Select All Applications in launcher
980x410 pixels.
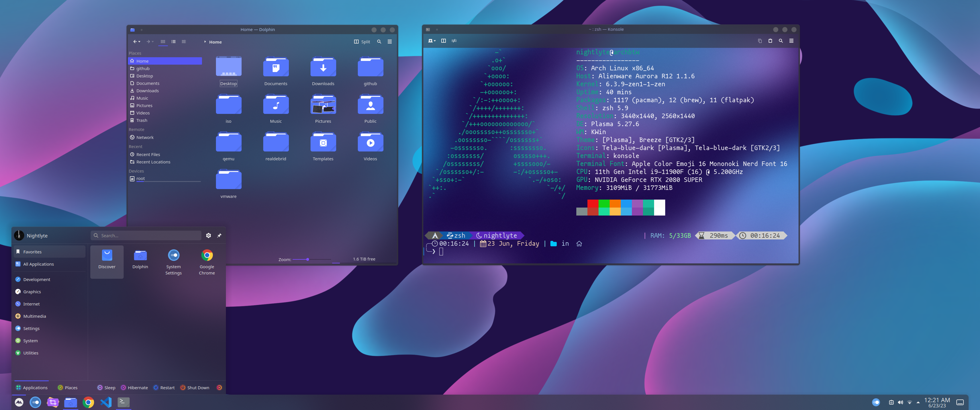point(50,264)
